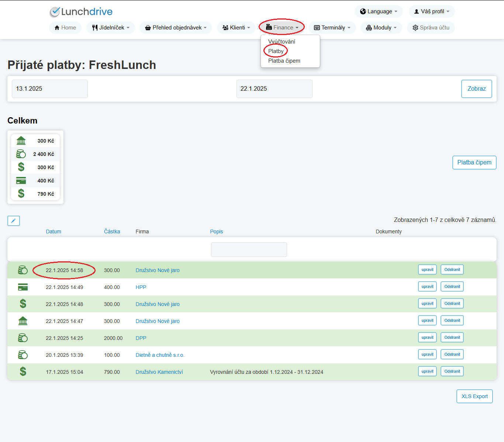
Task: Click the Platba čipem button on the right
Action: pos(474,163)
